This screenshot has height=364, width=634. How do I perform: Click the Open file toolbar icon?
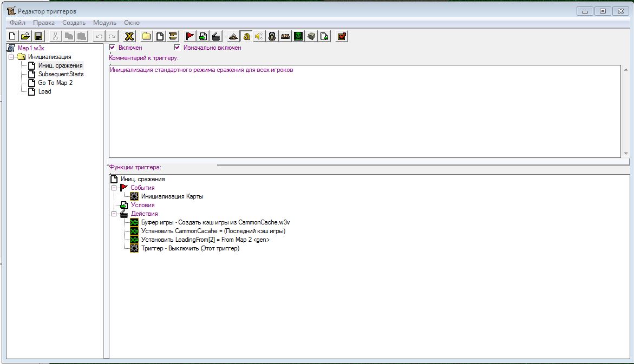[25, 36]
